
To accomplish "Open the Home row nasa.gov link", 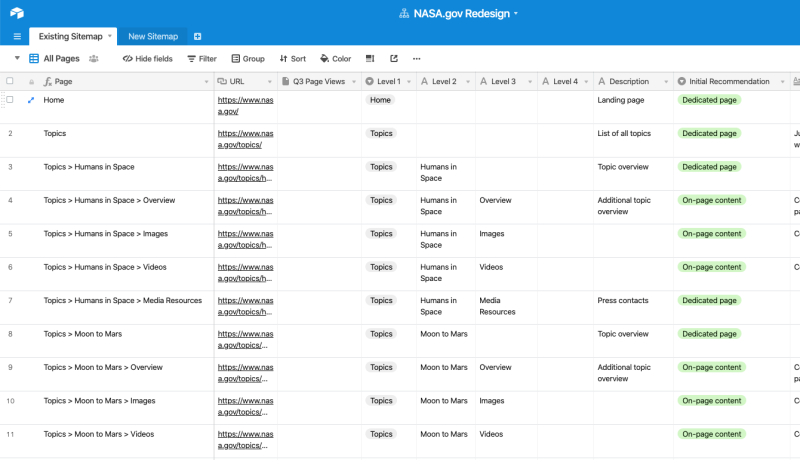I will 245,106.
